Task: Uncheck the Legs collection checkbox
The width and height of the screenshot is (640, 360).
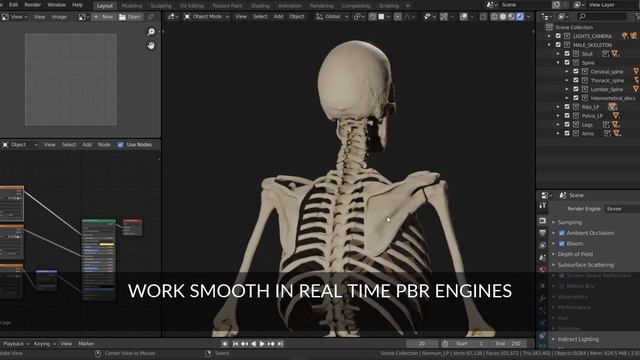Action: 567,124
